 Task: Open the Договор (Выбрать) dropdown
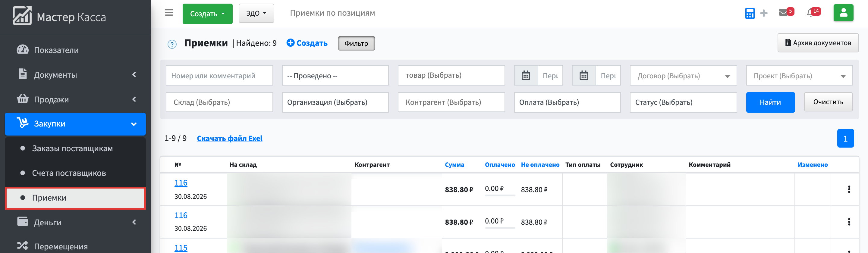(683, 76)
